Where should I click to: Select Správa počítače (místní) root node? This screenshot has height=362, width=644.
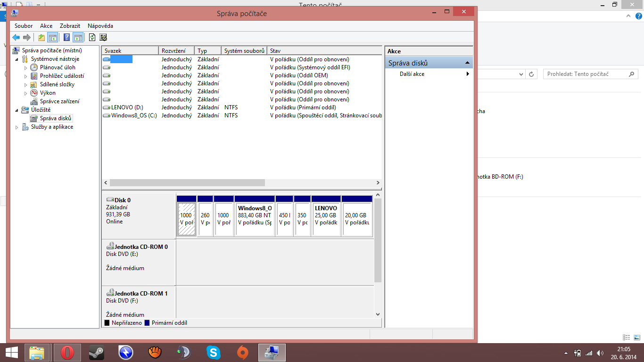coord(52,50)
